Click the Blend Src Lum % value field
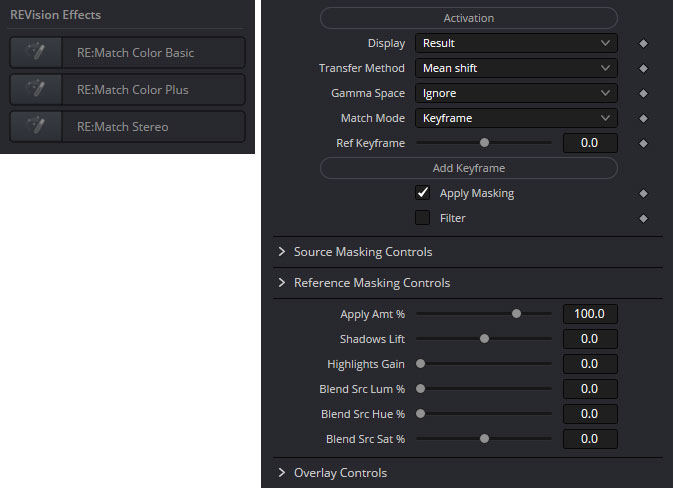The width and height of the screenshot is (673, 488). 590,388
